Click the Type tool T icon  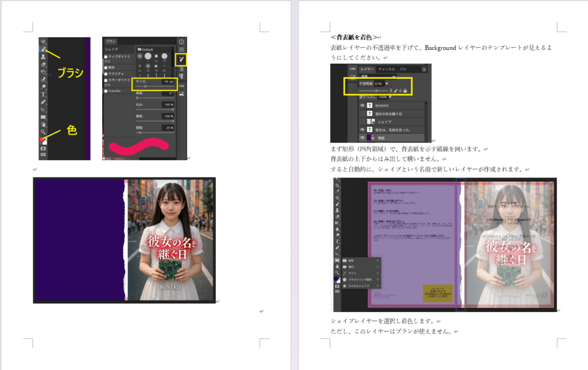tap(43, 94)
